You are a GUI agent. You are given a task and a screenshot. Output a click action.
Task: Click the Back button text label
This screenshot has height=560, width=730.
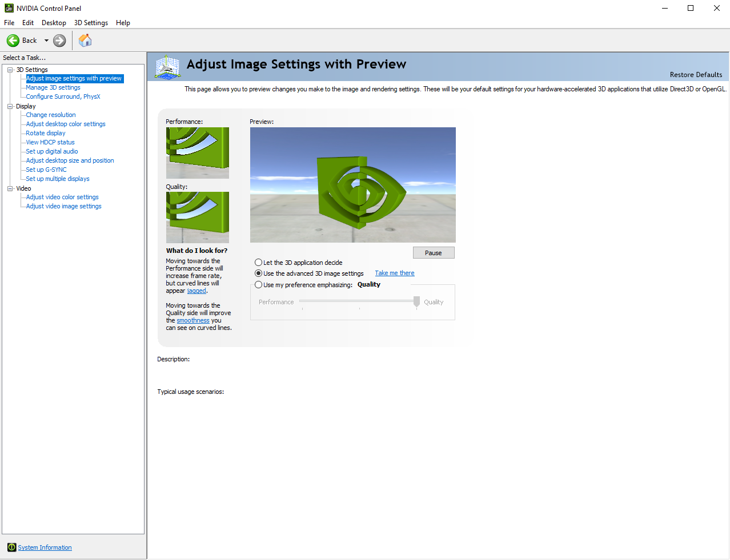(x=29, y=41)
